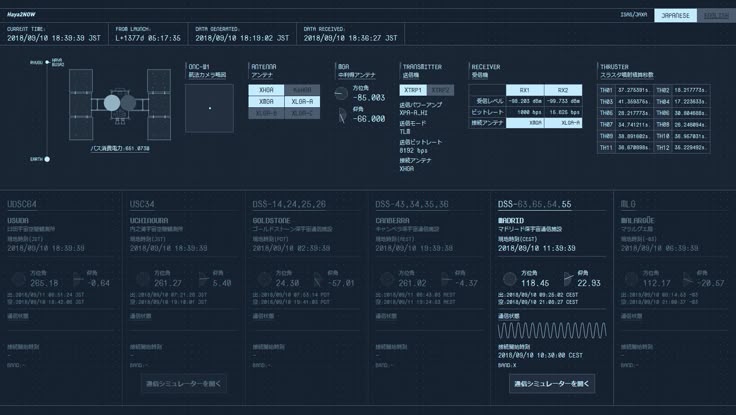Click Madrid elevation value 22.93
The image size is (736, 415).
pyautogui.click(x=589, y=283)
